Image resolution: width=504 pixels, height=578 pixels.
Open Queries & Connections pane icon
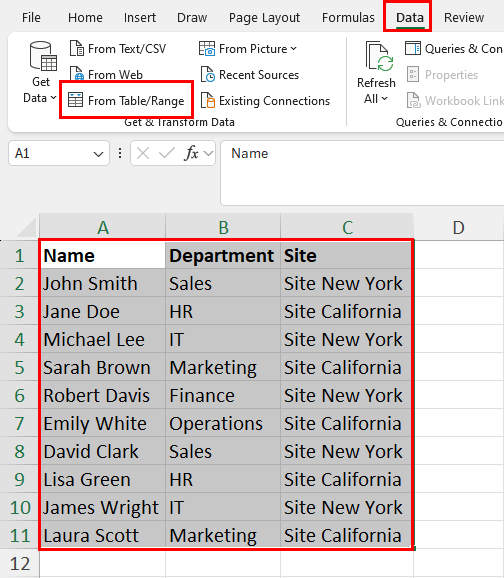(413, 49)
